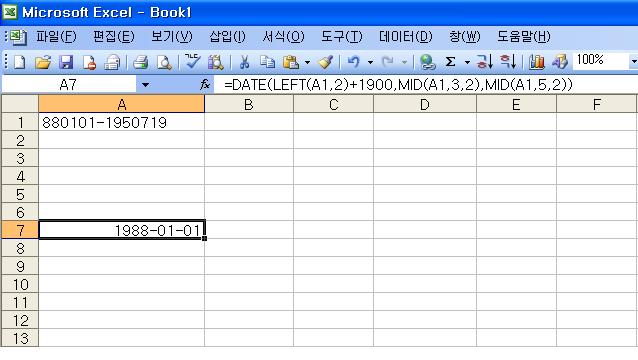Click the Sort Descending icon

click(508, 62)
